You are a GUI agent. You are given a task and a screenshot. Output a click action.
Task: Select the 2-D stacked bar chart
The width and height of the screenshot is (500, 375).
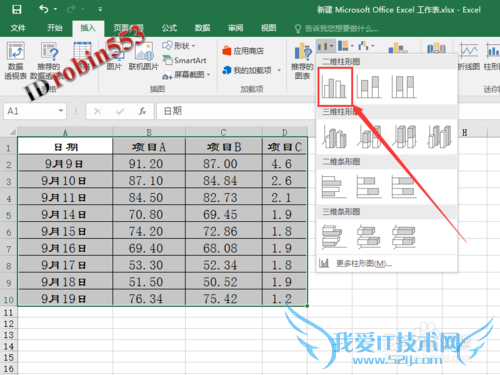pyautogui.click(x=369, y=187)
